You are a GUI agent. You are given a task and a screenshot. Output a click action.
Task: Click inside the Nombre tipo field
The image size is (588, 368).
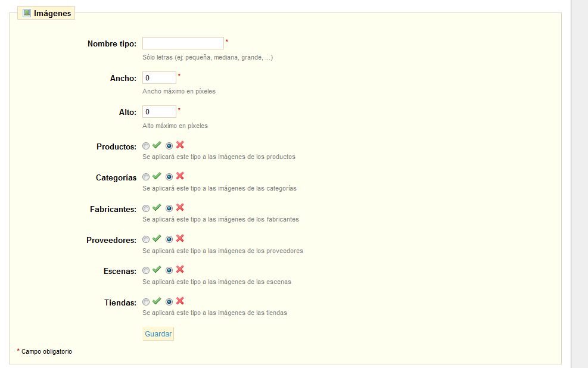(x=182, y=43)
